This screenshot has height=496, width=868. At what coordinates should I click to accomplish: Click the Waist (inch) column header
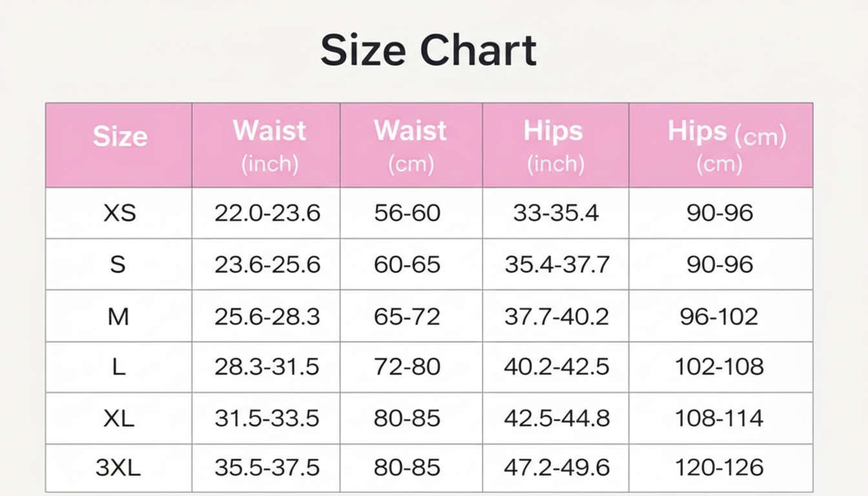269,146
